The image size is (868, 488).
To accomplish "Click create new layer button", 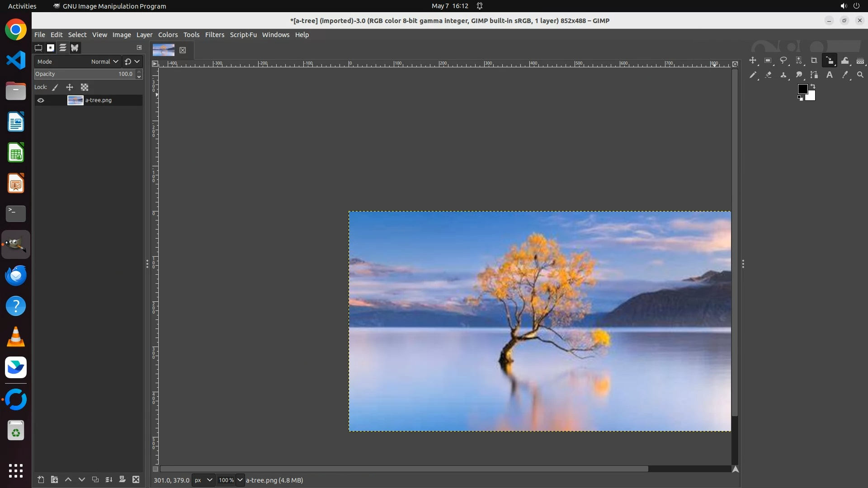I will (41, 479).
